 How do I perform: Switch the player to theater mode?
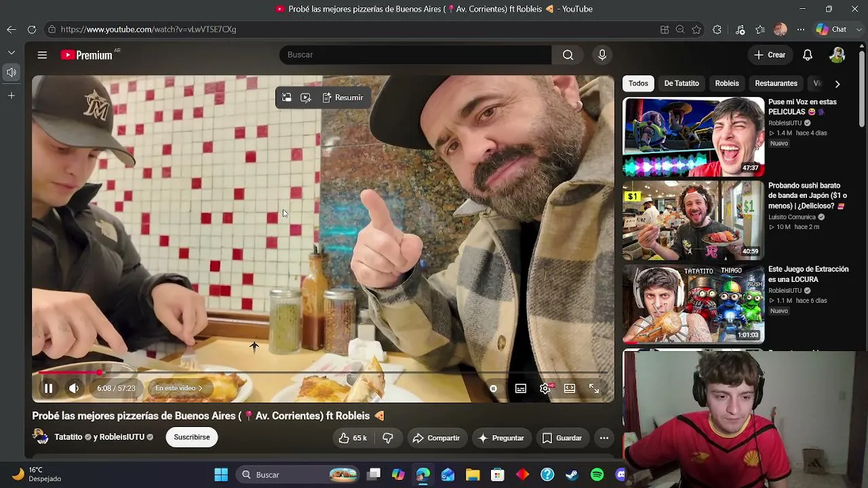coord(570,388)
